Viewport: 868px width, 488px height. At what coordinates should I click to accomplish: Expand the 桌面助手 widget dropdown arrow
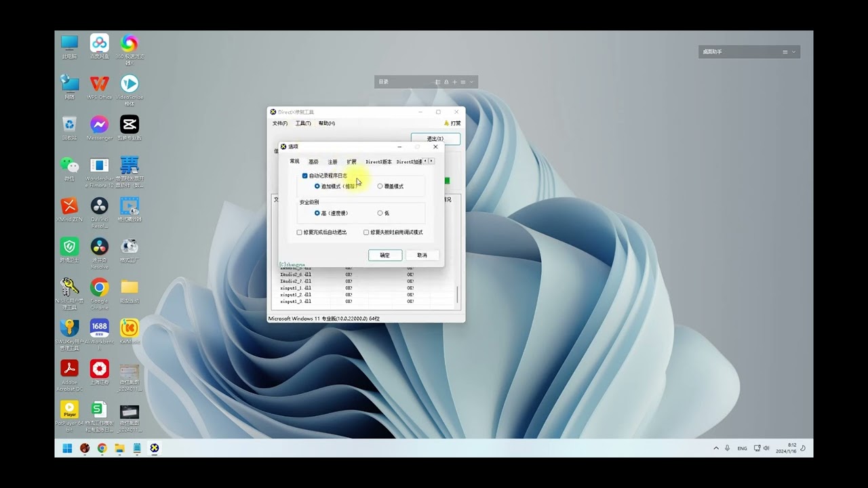tap(794, 52)
